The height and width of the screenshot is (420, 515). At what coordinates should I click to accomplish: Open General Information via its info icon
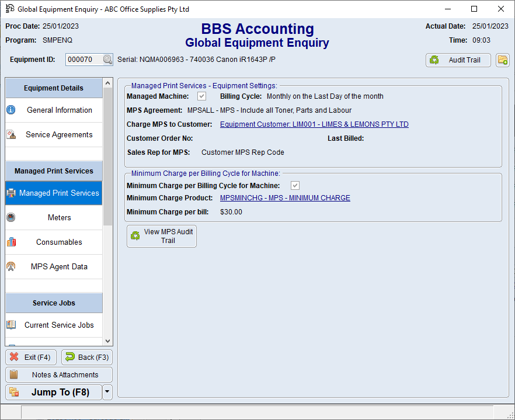tap(11, 110)
